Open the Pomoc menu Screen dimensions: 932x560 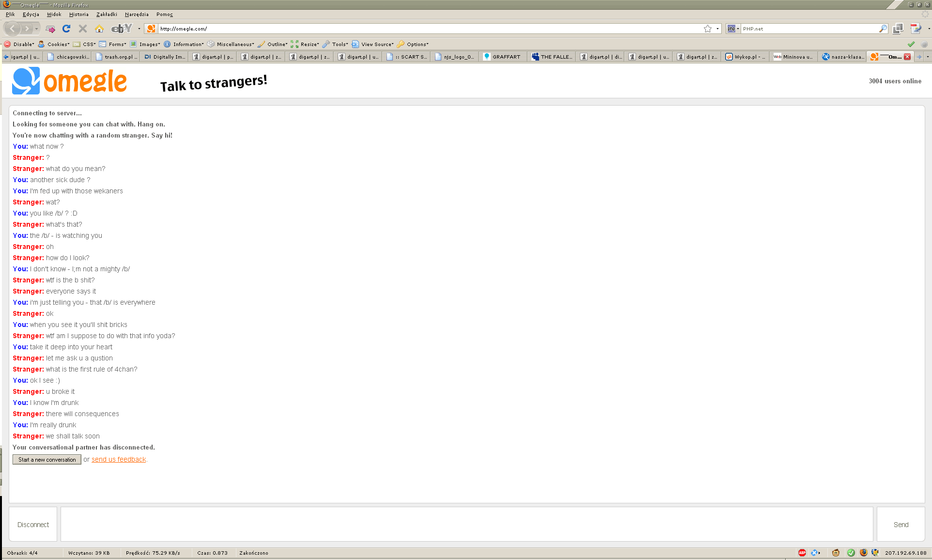(x=165, y=15)
